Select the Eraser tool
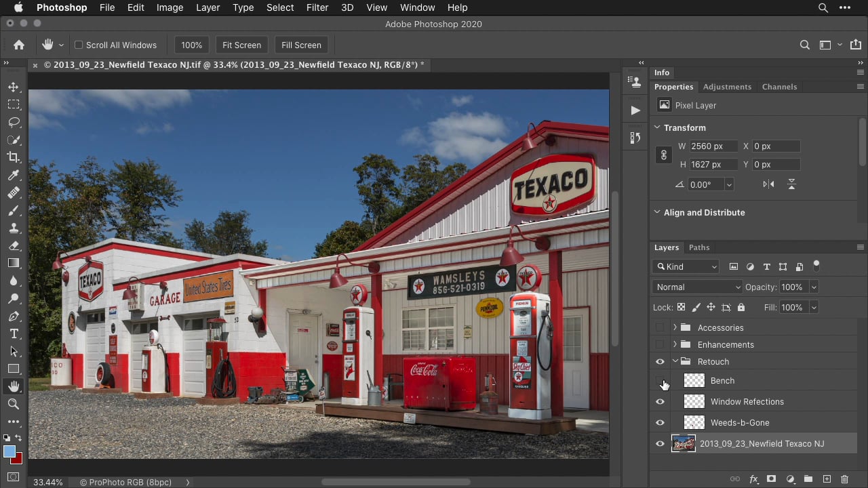Viewport: 868px width, 488px height. (x=13, y=245)
